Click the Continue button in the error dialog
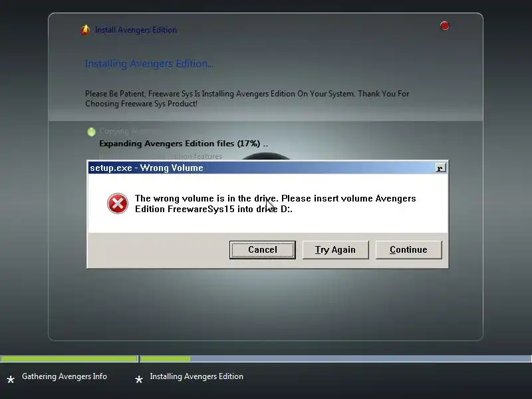The image size is (532, 399). (408, 250)
